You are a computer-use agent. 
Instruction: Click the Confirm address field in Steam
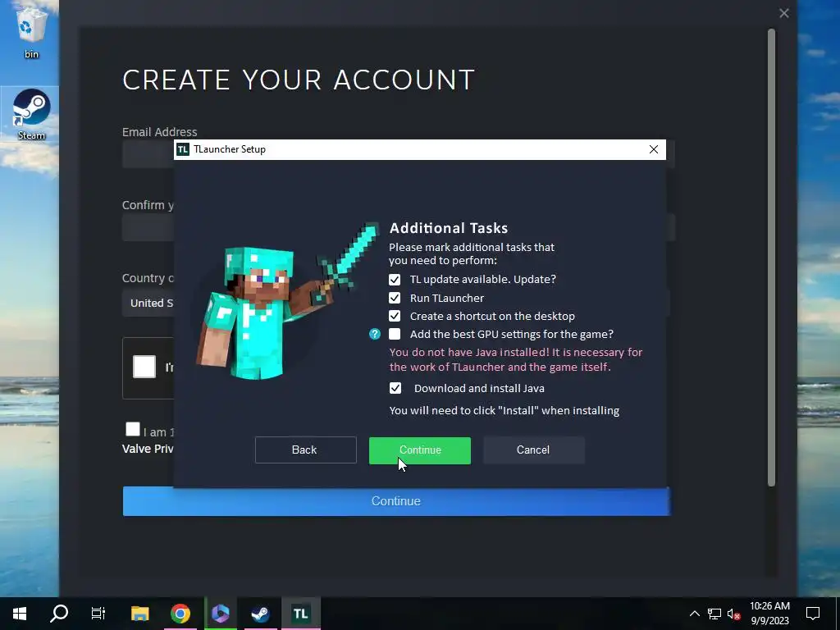[x=148, y=228]
